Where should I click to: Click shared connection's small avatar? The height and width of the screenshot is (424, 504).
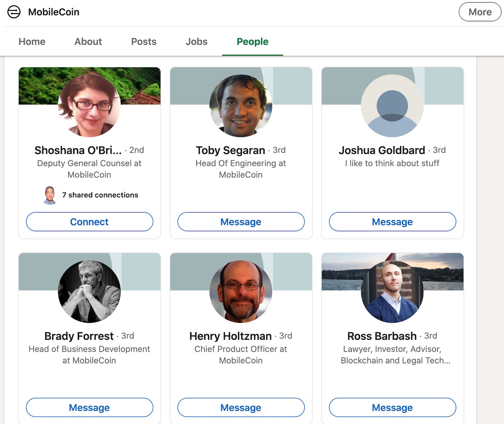[x=50, y=195]
